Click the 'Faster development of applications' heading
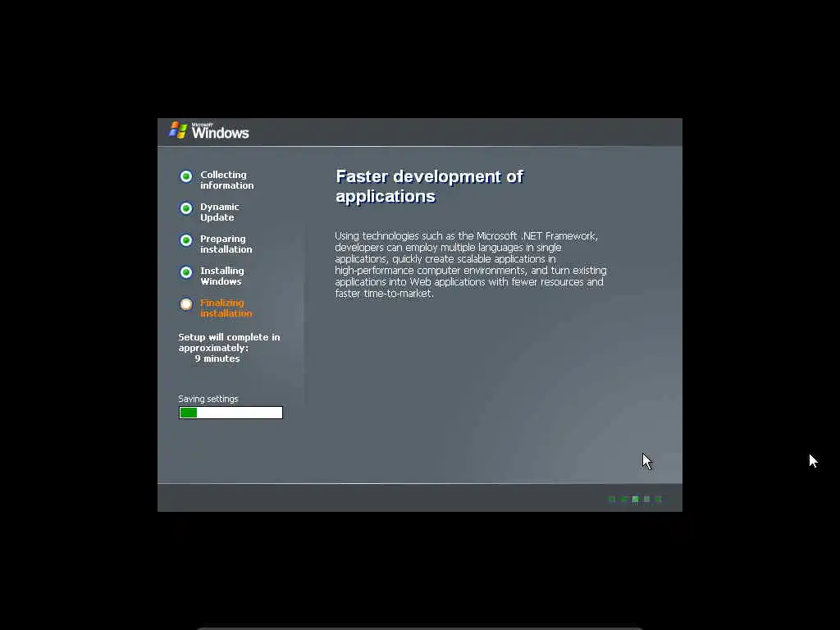The width and height of the screenshot is (840, 630). click(x=429, y=186)
